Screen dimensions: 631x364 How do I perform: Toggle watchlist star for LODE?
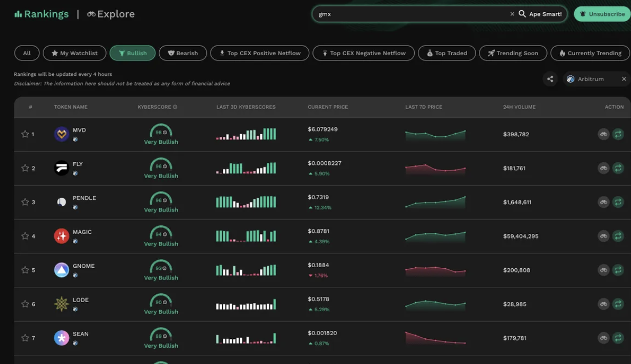click(x=25, y=304)
